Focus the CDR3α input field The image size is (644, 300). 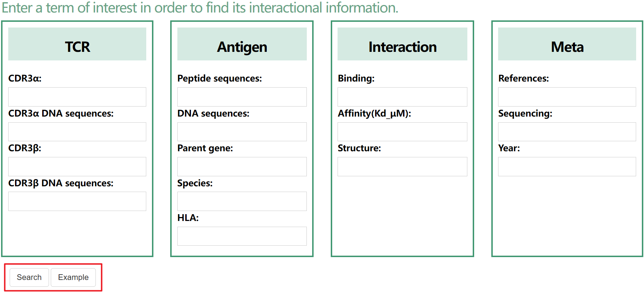(77, 97)
